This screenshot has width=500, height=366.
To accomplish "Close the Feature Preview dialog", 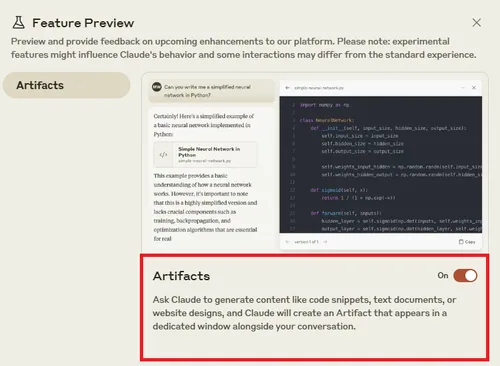I will pyautogui.click(x=476, y=23).
